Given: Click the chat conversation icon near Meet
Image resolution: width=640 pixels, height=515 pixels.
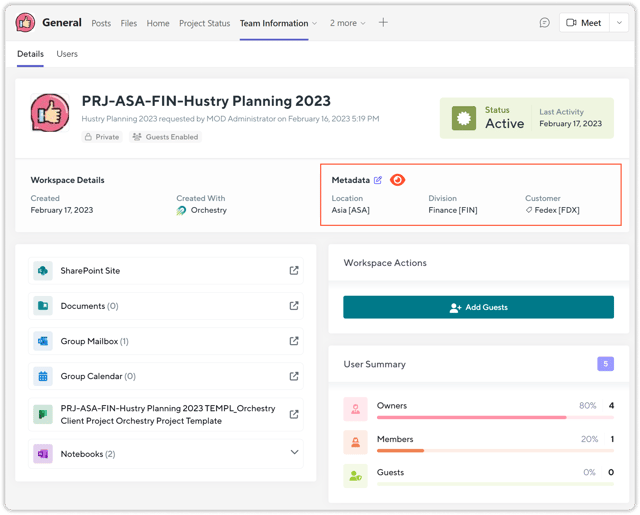Looking at the screenshot, I should pyautogui.click(x=544, y=23).
